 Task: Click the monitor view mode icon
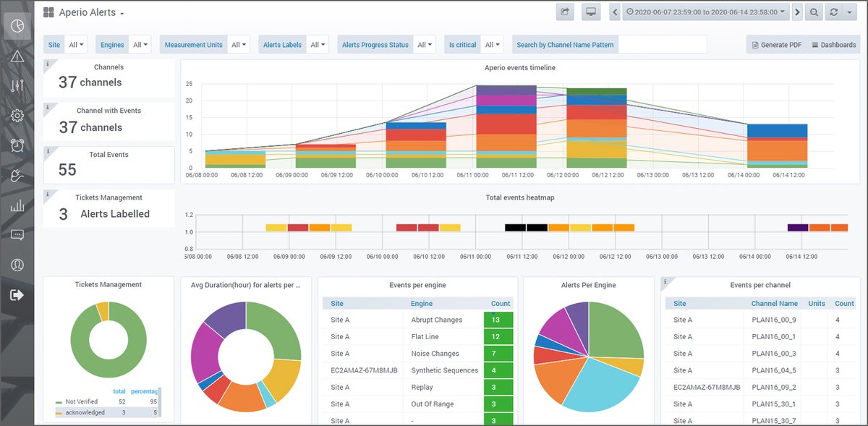[591, 12]
